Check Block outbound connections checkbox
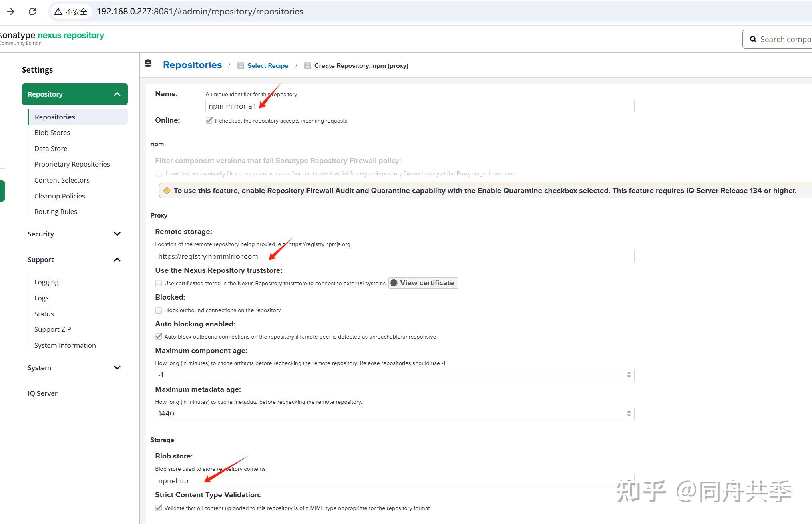 point(159,310)
